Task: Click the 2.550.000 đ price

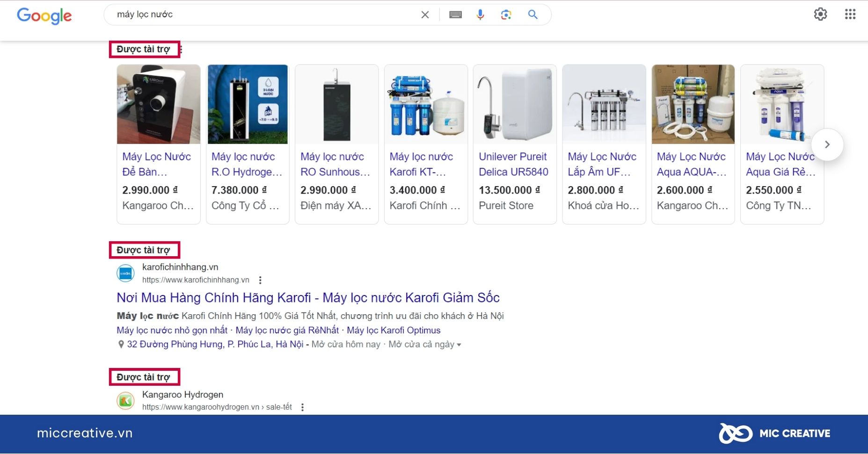Action: click(x=774, y=190)
